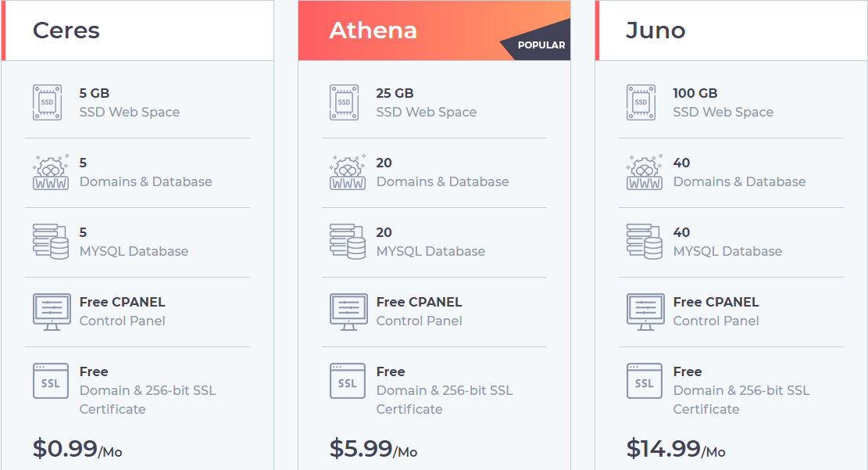Click the MYSQL database icon in Ceres plan
Image resolution: width=868 pixels, height=470 pixels.
51,242
